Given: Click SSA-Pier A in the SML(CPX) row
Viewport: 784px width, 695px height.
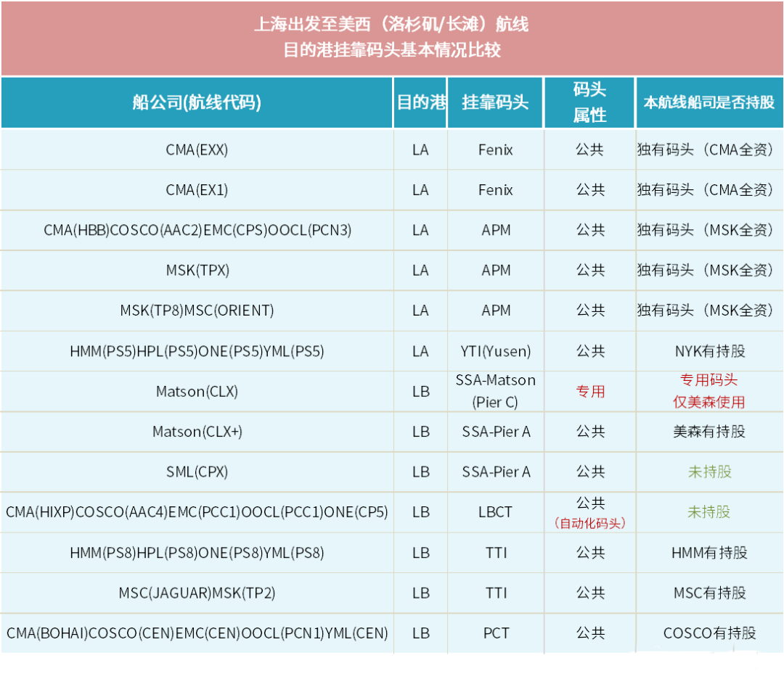Looking at the screenshot, I should tap(496, 472).
